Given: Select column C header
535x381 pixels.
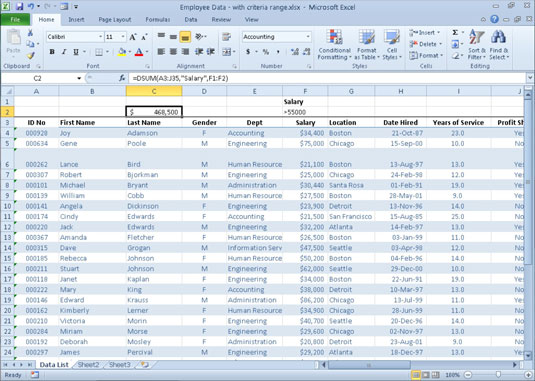Looking at the screenshot, I should 154,91.
